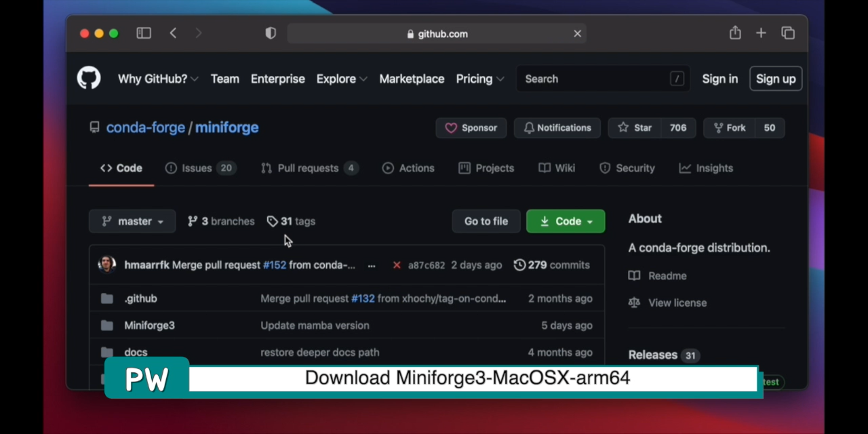The image size is (868, 434).
Task: Select the Readme book icon
Action: tap(634, 276)
